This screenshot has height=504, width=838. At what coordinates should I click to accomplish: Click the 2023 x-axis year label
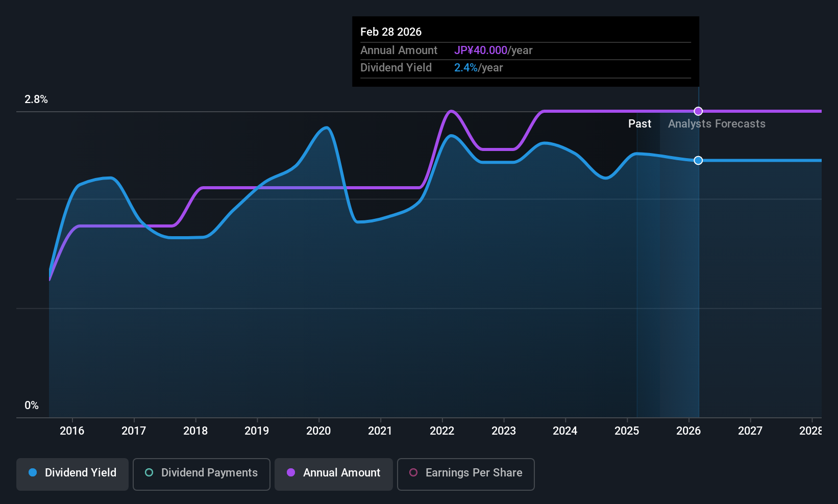pyautogui.click(x=504, y=431)
